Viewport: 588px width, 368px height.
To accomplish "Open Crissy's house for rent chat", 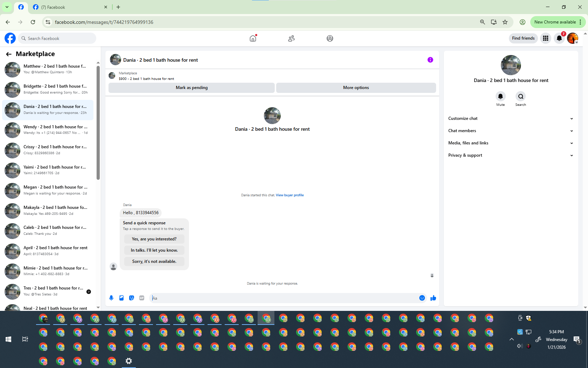I will coord(48,150).
